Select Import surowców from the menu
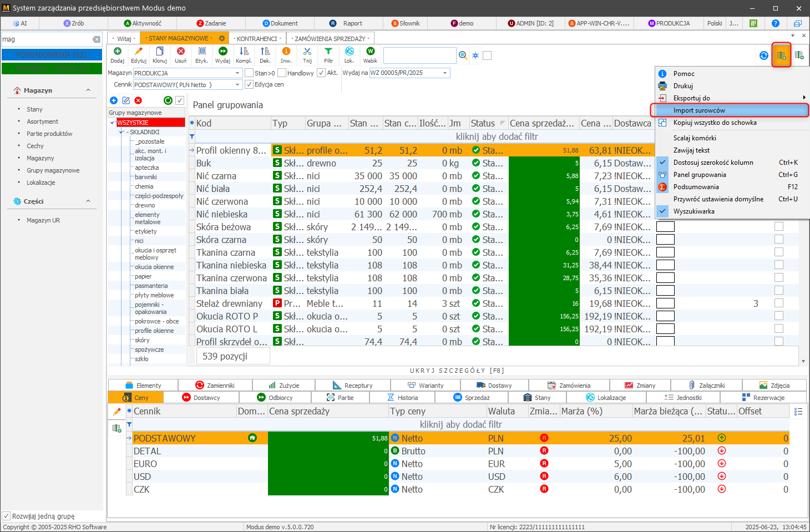 tap(699, 110)
